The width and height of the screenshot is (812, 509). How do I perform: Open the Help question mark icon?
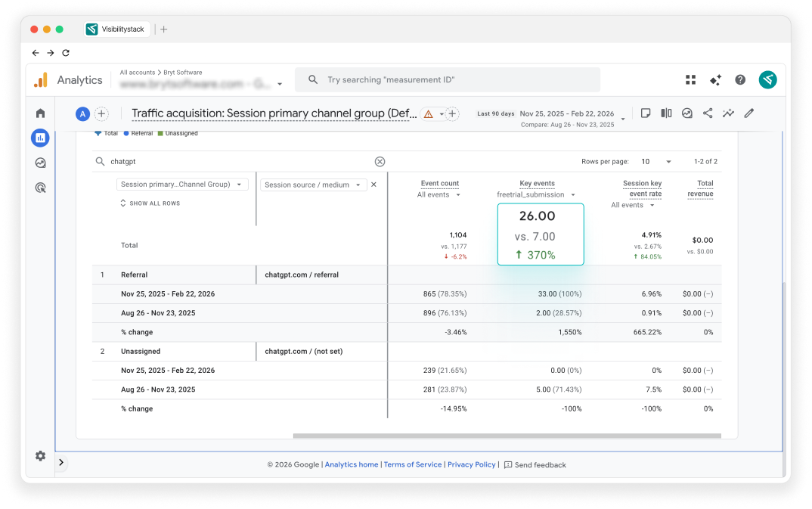click(x=740, y=80)
